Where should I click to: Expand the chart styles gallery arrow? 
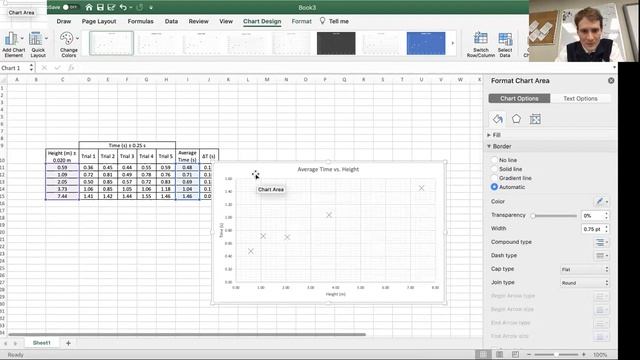coord(453,43)
